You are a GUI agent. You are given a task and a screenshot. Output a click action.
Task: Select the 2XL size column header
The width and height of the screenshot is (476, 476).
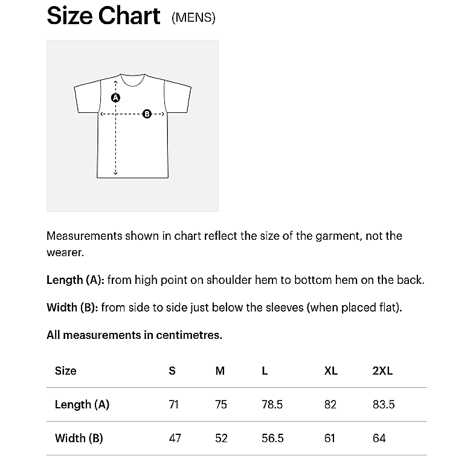click(x=382, y=371)
